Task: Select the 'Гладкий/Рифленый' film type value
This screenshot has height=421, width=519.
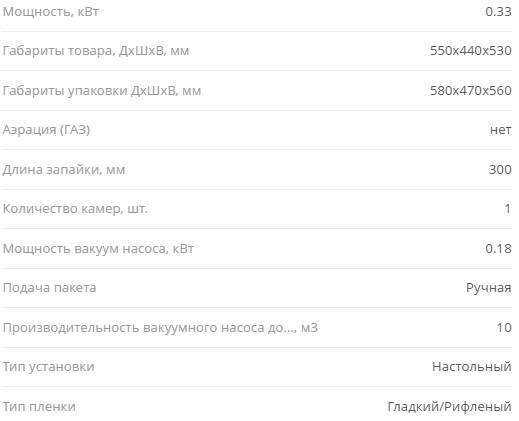Action: 449,407
